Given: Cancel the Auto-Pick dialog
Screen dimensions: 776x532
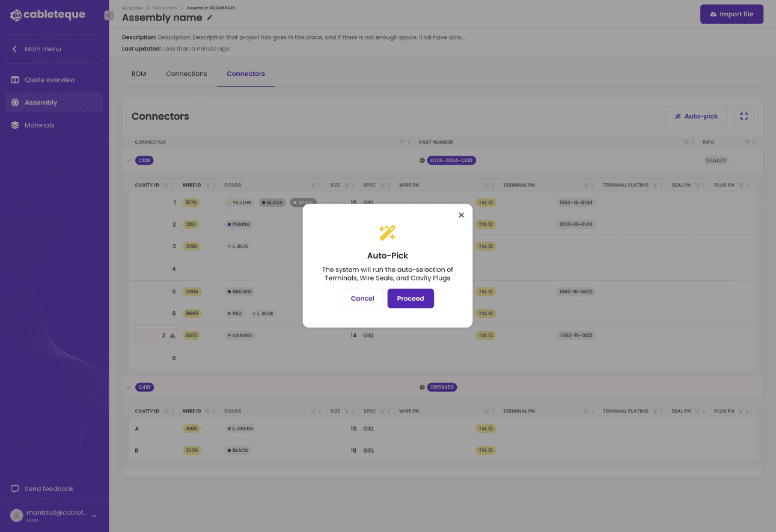Looking at the screenshot, I should point(362,298).
